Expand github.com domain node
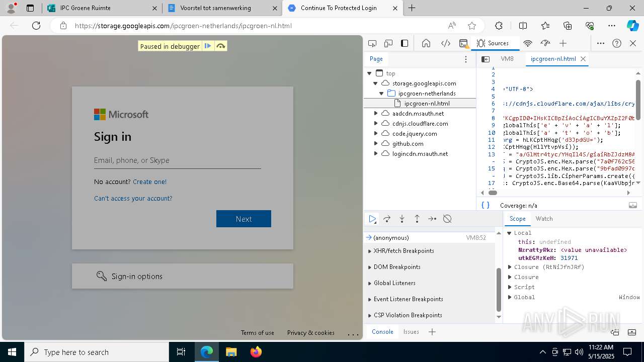Screen dimensions: 644x362 click(x=375, y=144)
